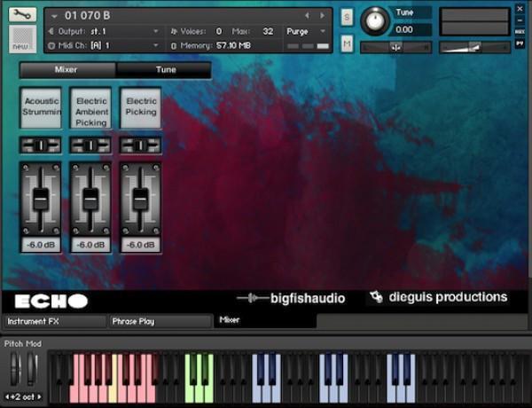The width and height of the screenshot is (532, 408).
Task: Select the next instrument arrow
Action: pyautogui.click(x=321, y=15)
